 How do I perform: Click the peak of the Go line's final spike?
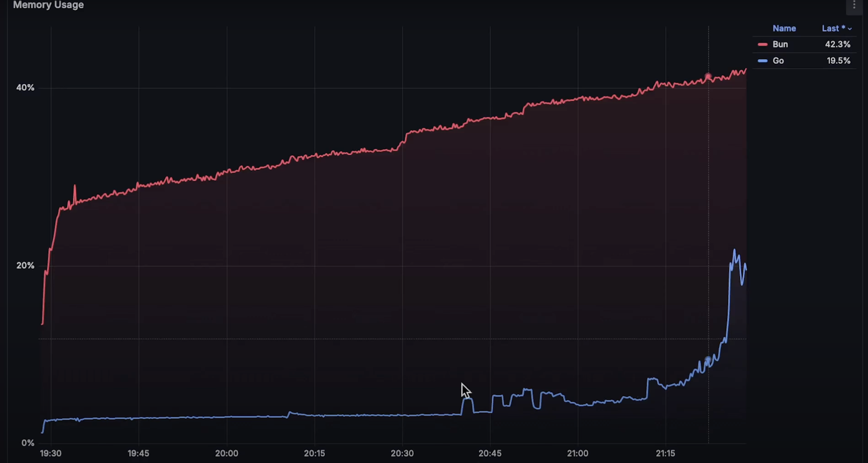click(734, 250)
